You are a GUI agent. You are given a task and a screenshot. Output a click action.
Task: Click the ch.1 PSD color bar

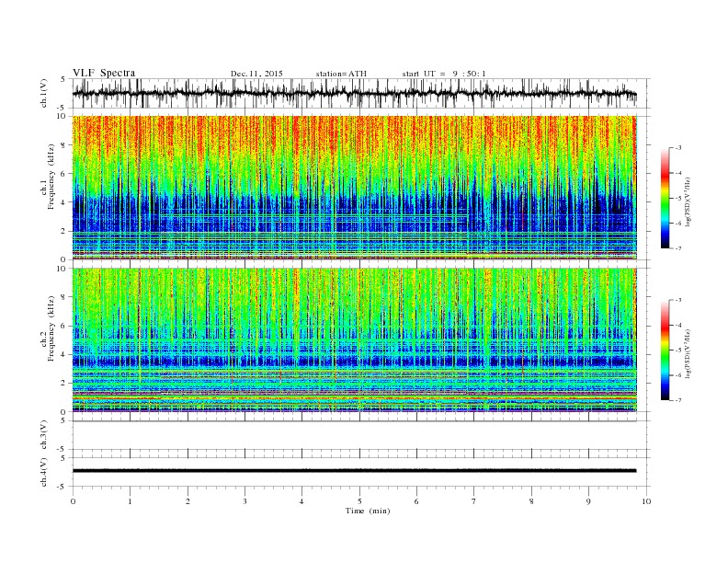click(665, 198)
